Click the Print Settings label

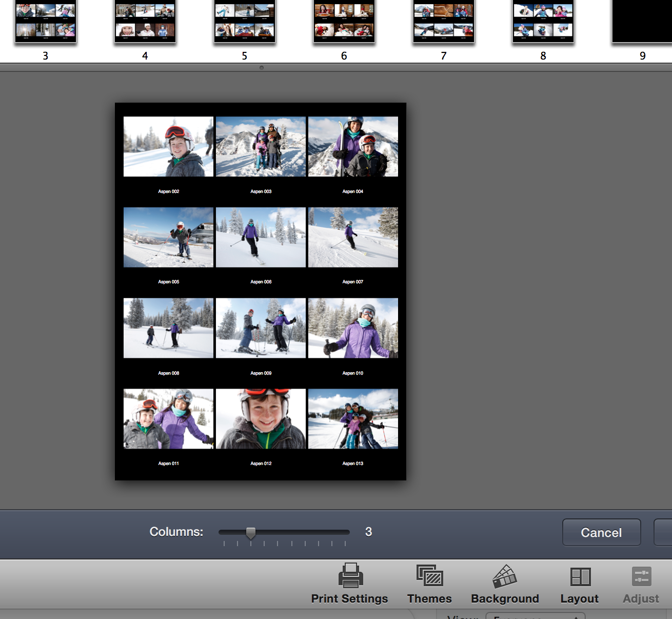tap(349, 598)
